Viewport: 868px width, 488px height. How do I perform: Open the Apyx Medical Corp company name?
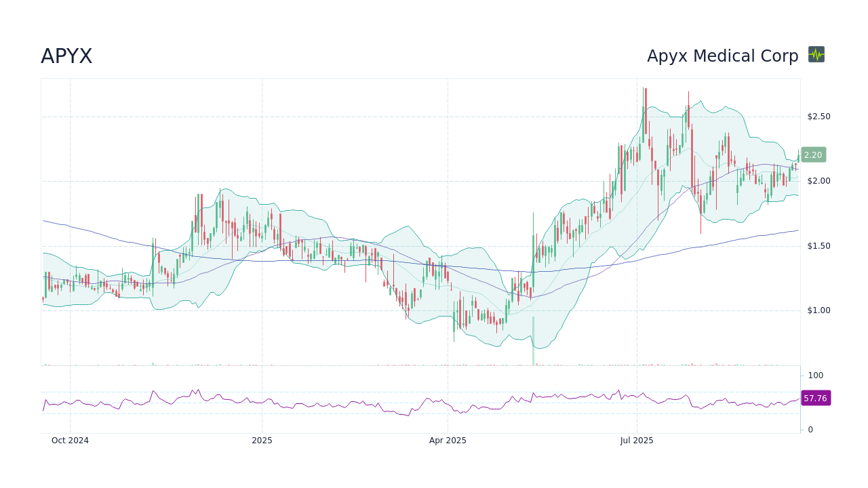pyautogui.click(x=722, y=56)
